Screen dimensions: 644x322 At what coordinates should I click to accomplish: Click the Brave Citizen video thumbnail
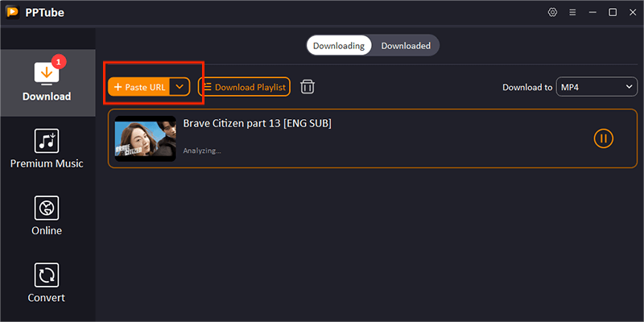click(x=146, y=138)
